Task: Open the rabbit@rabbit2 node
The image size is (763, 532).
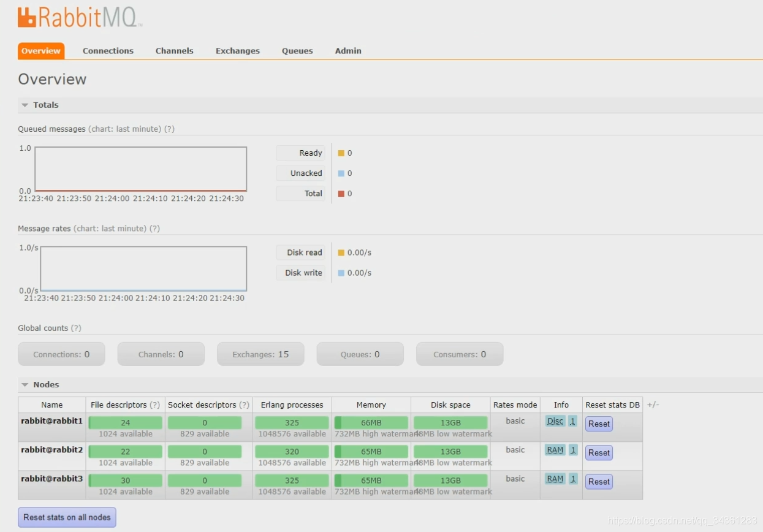Action: (51, 450)
